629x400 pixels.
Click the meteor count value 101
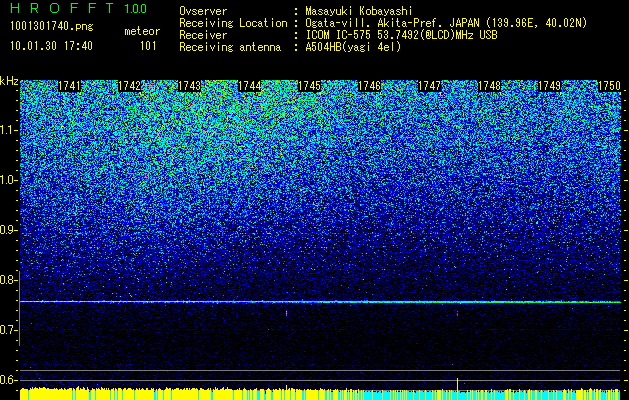pos(148,46)
